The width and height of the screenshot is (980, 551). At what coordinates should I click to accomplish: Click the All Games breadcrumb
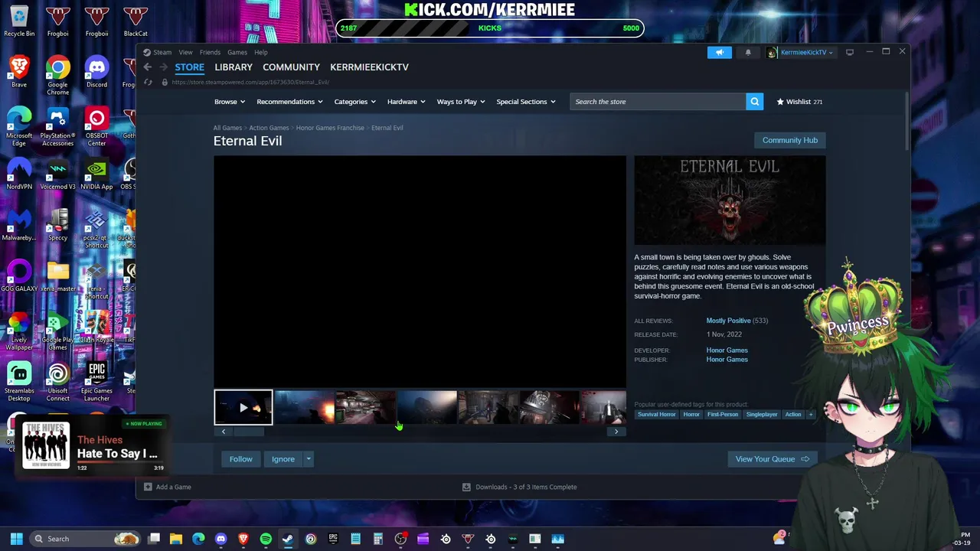point(227,128)
